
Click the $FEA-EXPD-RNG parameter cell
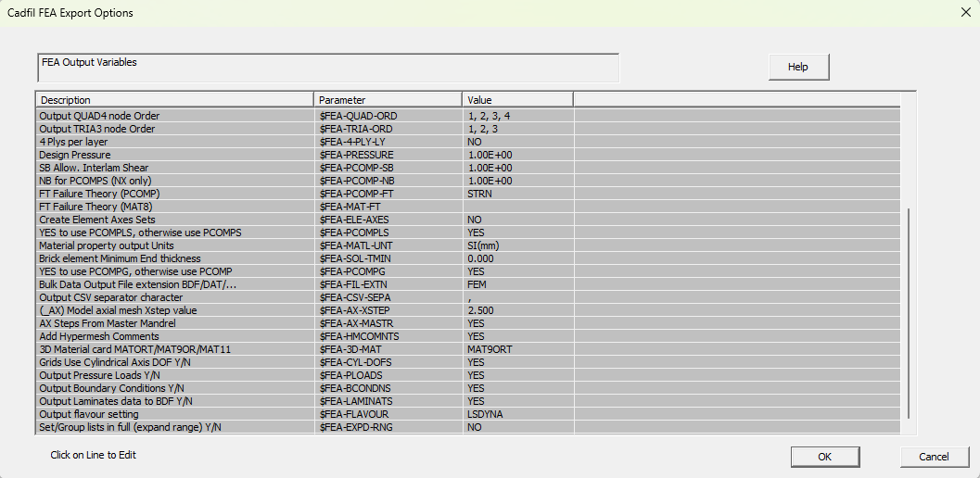388,427
